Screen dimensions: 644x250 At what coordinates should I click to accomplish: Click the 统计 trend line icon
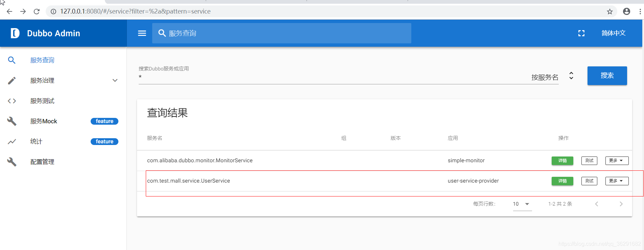pyautogui.click(x=12, y=142)
